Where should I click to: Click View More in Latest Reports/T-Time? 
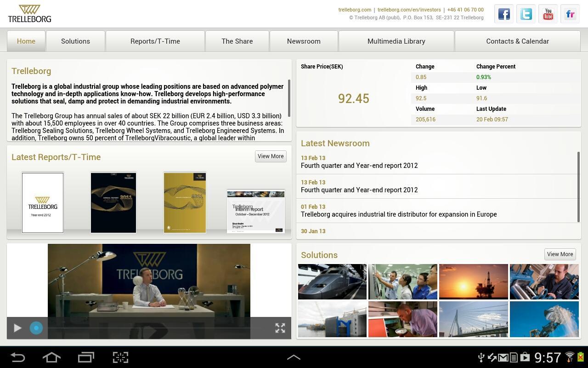271,156
